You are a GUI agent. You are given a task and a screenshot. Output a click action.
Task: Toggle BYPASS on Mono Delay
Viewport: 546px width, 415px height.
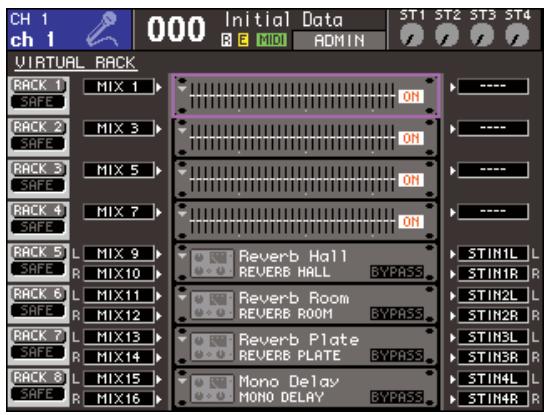[397, 397]
